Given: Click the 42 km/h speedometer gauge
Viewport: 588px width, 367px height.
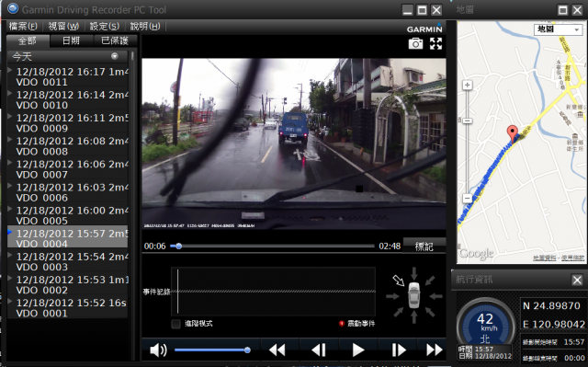Looking at the screenshot, I should pos(486,325).
